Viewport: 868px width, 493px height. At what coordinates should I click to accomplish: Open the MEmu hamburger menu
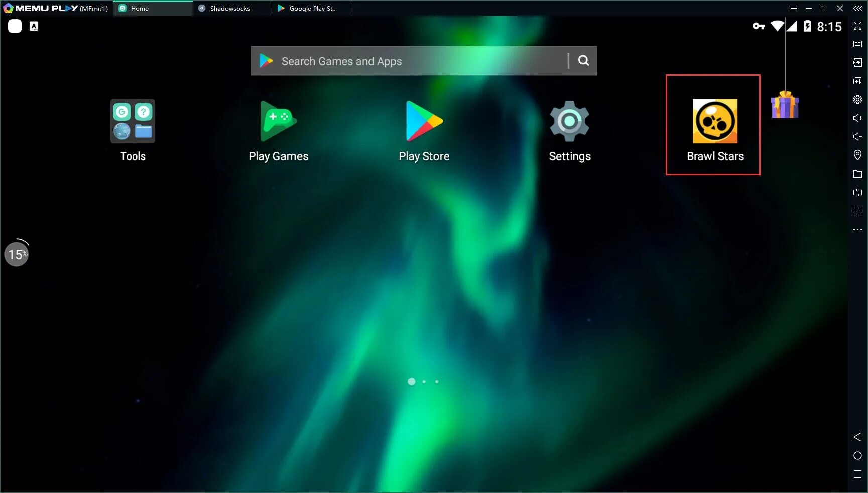pyautogui.click(x=793, y=8)
